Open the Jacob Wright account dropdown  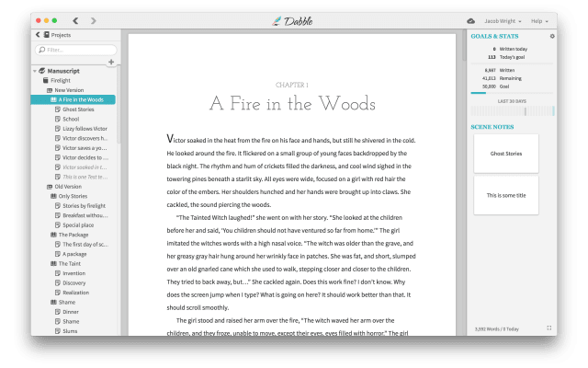point(503,21)
